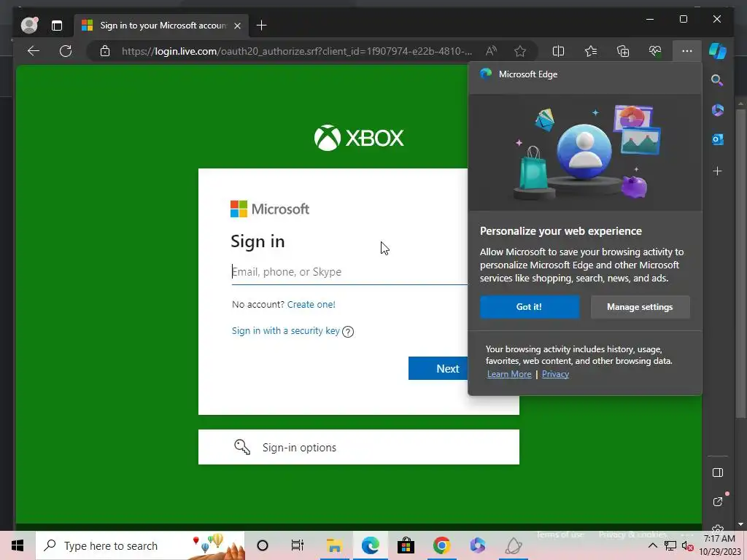Viewport: 747px width, 560px height.
Task: Open the Copilot sidebar icon
Action: [718, 51]
